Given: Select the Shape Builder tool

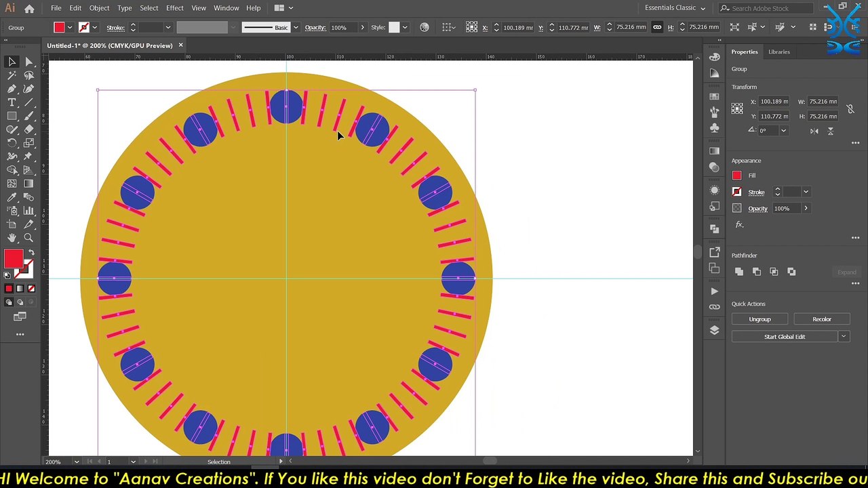Looking at the screenshot, I should pos(12,170).
